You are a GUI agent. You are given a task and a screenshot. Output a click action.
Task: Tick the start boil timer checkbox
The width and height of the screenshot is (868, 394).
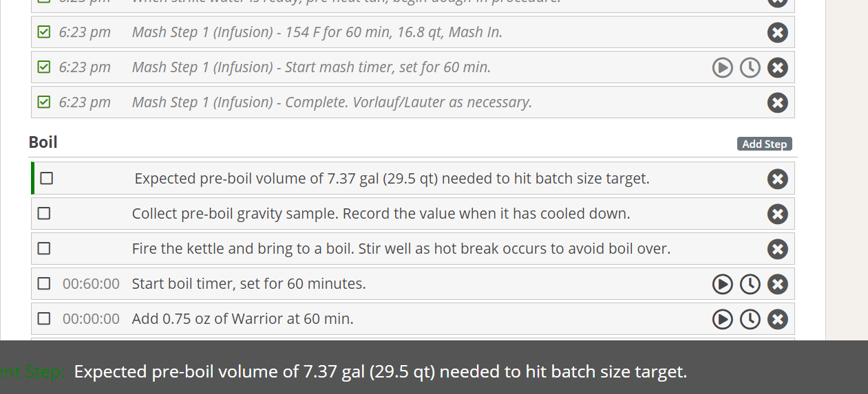[x=44, y=283]
